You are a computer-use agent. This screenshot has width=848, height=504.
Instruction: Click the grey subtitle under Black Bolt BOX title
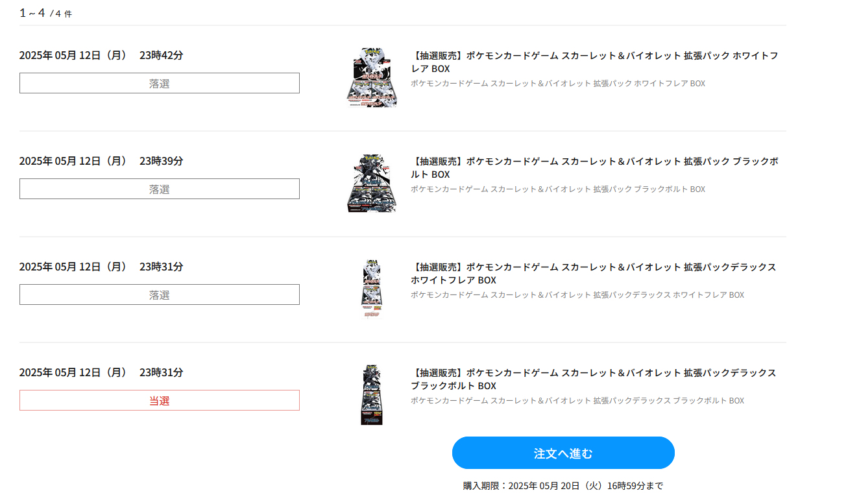tap(557, 189)
